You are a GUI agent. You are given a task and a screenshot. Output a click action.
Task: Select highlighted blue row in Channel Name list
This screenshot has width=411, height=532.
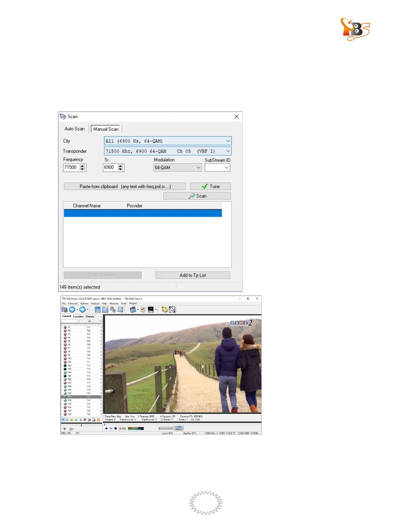click(x=143, y=213)
